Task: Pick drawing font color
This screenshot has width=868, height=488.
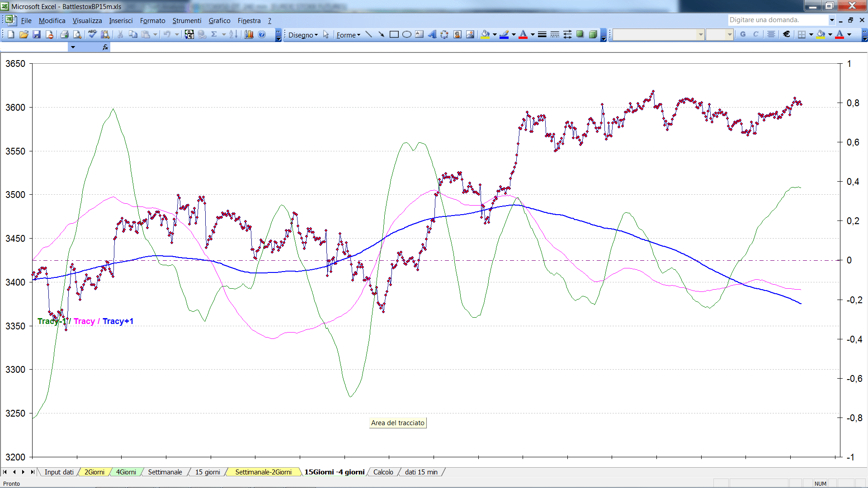Action: 523,35
